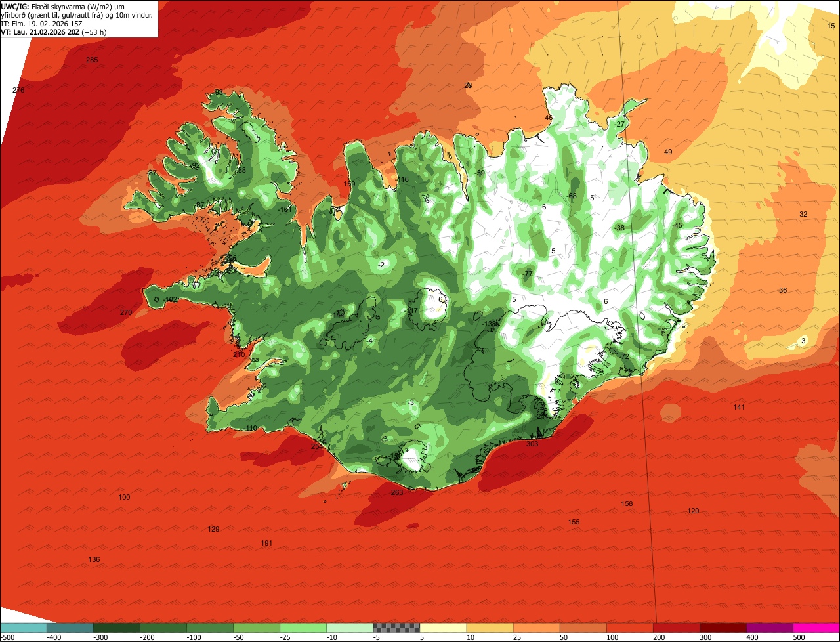
Task: Select the legend swatch between -200 and -100
Action: point(163,627)
